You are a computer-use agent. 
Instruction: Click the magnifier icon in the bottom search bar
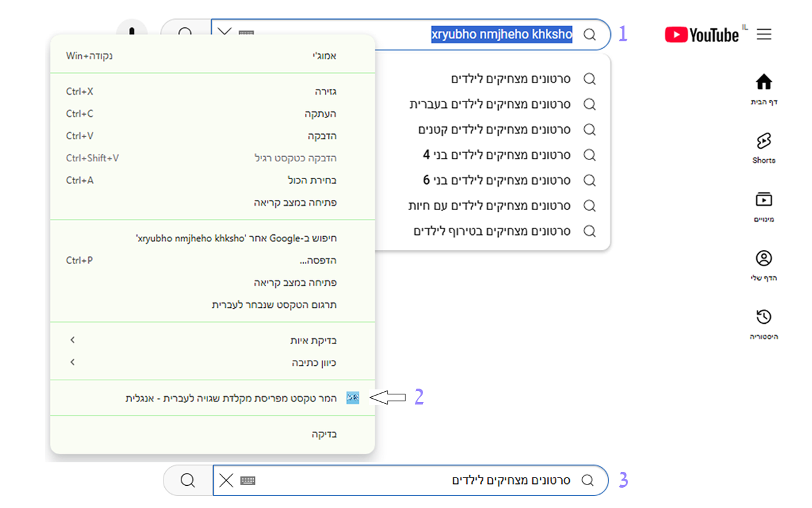point(187,480)
